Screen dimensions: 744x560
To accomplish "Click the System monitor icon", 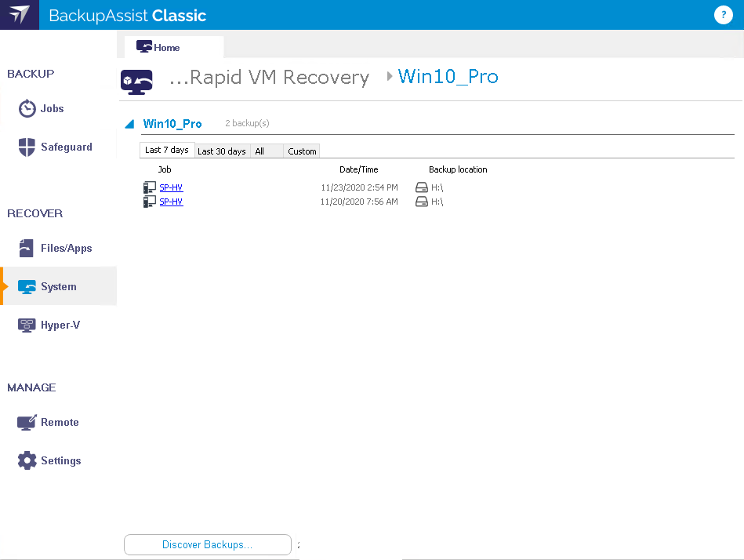I will [27, 286].
